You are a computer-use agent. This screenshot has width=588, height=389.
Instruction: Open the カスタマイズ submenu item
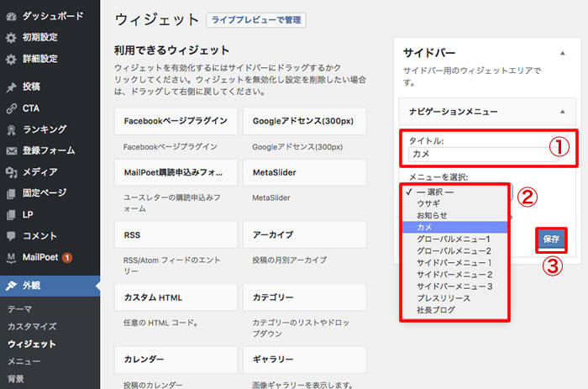(x=32, y=326)
